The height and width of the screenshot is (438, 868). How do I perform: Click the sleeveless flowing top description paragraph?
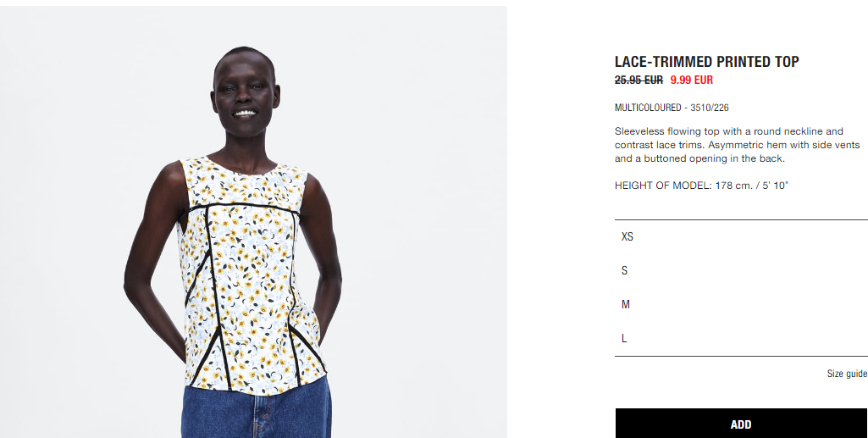[x=738, y=145]
